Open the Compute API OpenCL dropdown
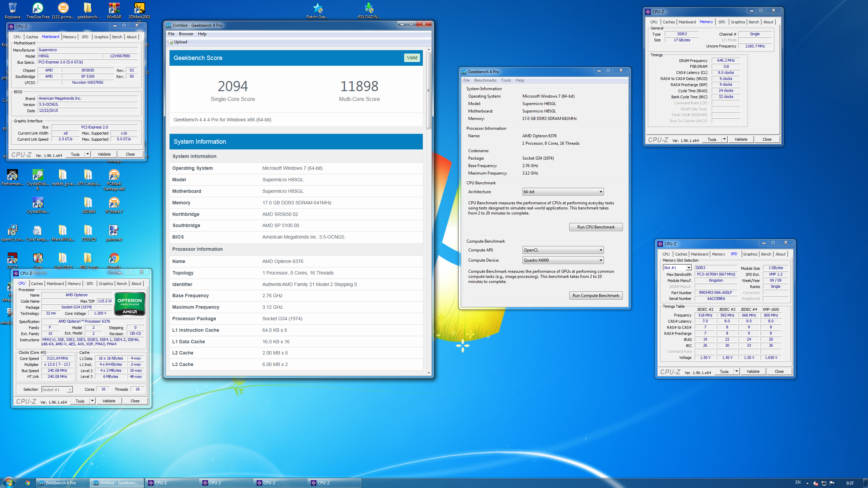Screen dimensions: 868x488 (x=563, y=250)
